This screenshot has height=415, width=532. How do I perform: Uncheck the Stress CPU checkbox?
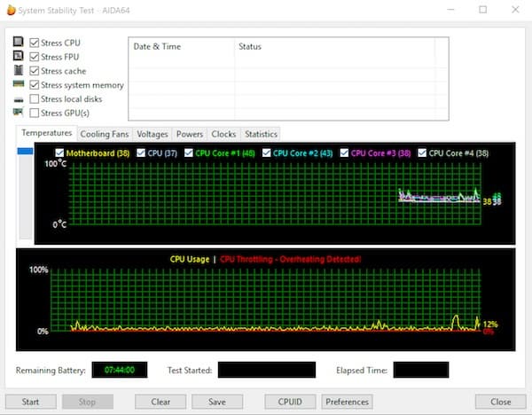click(x=34, y=43)
